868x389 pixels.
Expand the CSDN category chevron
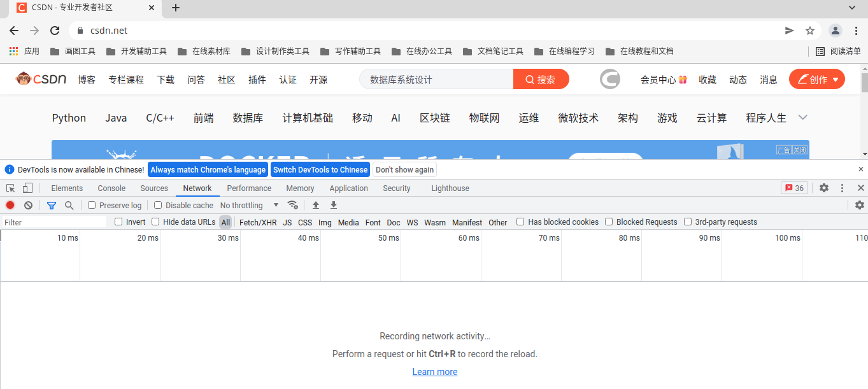(803, 117)
